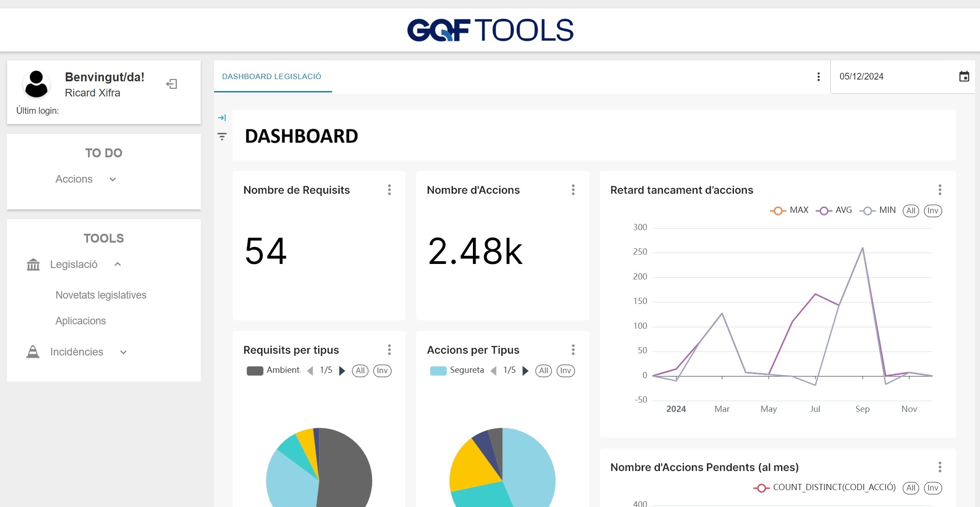Image resolution: width=980 pixels, height=507 pixels.
Task: Open Nombre d'Accions card options menu
Action: click(573, 190)
